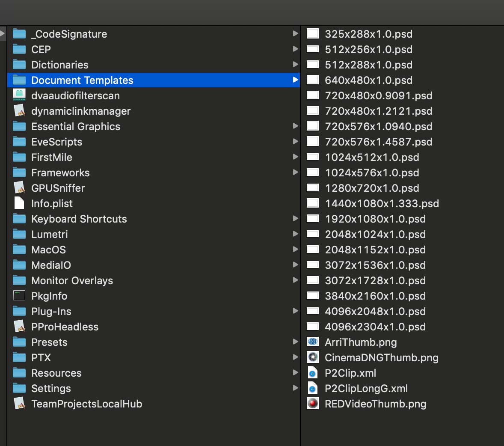Click the CinemaDNGThumb.png thumbnail icon
504x446 pixels.
[x=313, y=357]
